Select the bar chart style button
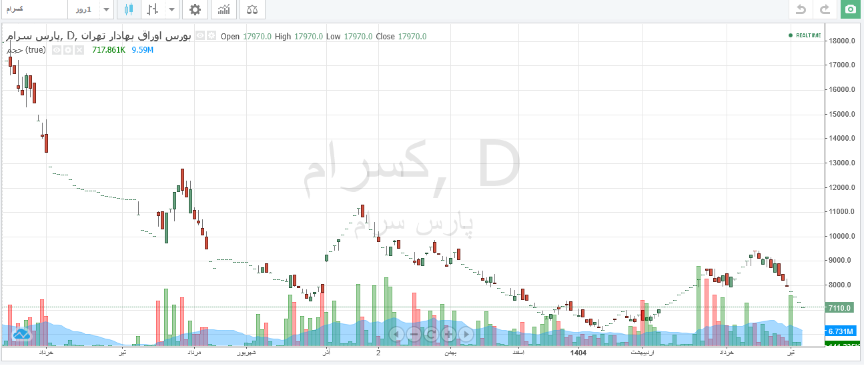Image resolution: width=868 pixels, height=376 pixels. 153,9
